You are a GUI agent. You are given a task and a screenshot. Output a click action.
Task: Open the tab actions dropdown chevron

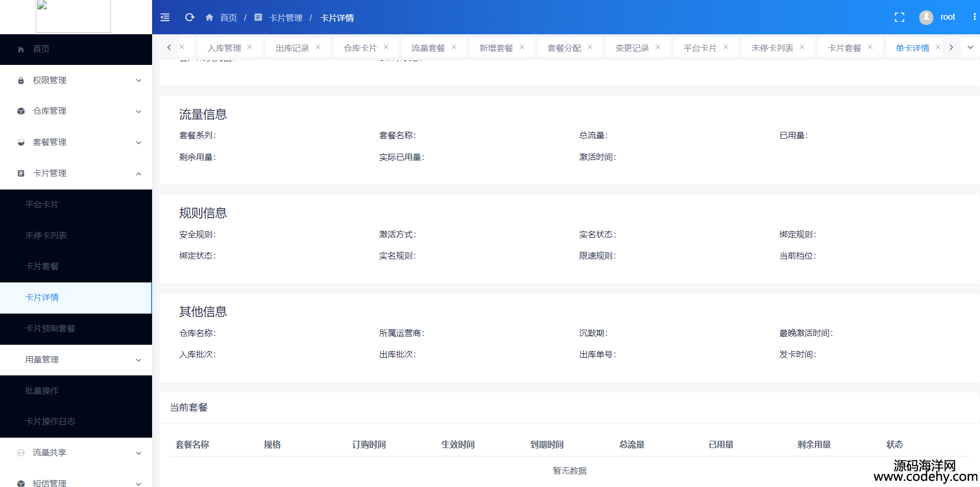970,47
